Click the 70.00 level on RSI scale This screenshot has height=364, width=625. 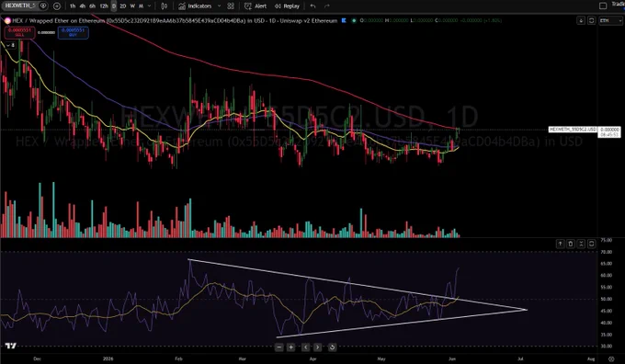[607, 252]
